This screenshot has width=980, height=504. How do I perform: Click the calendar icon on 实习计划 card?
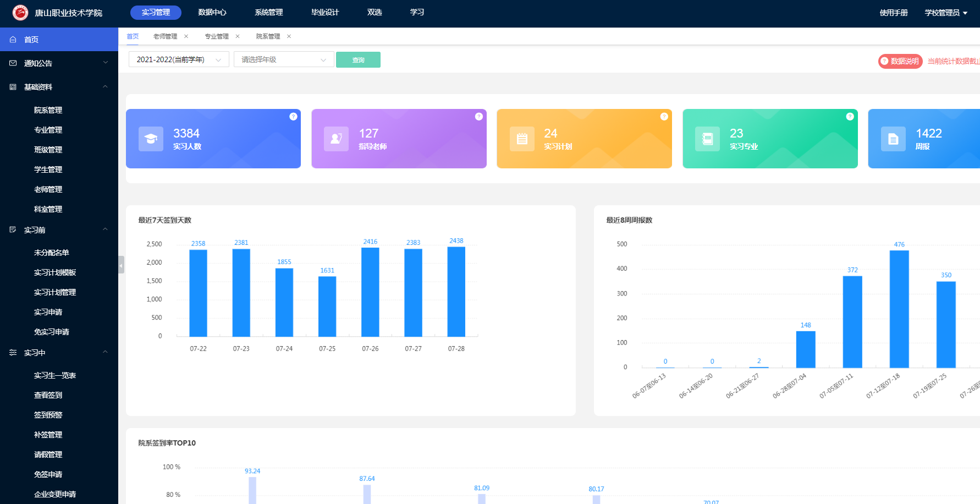point(522,139)
